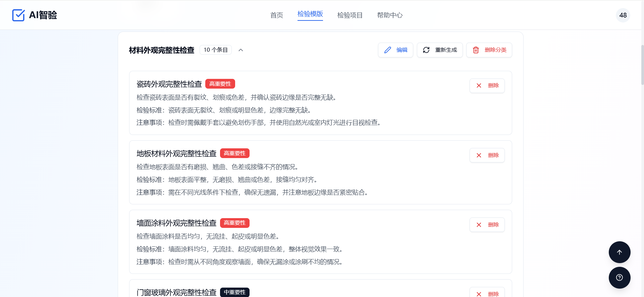The height and width of the screenshot is (297, 644).
Task: Click the 高重要性 tag on 瓷砖 item
Action: (220, 84)
